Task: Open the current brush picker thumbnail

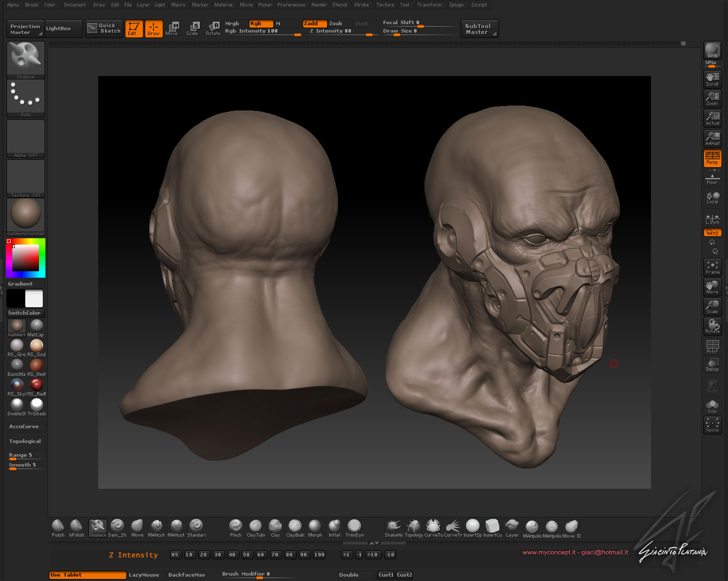Action: (26, 59)
